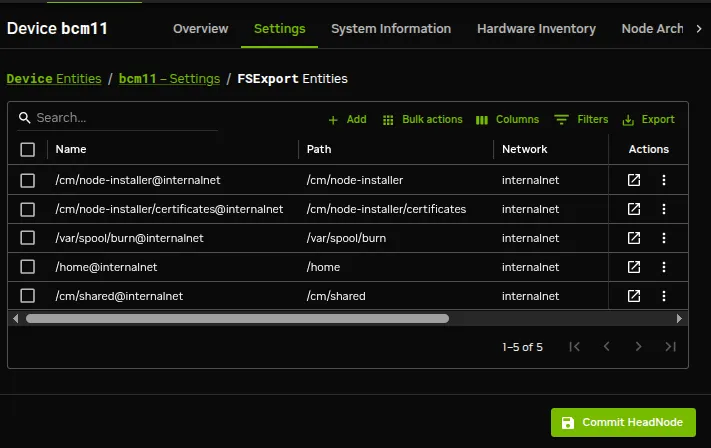Switch to the Settings tab
Screen dimensions: 711x448
click(x=279, y=29)
